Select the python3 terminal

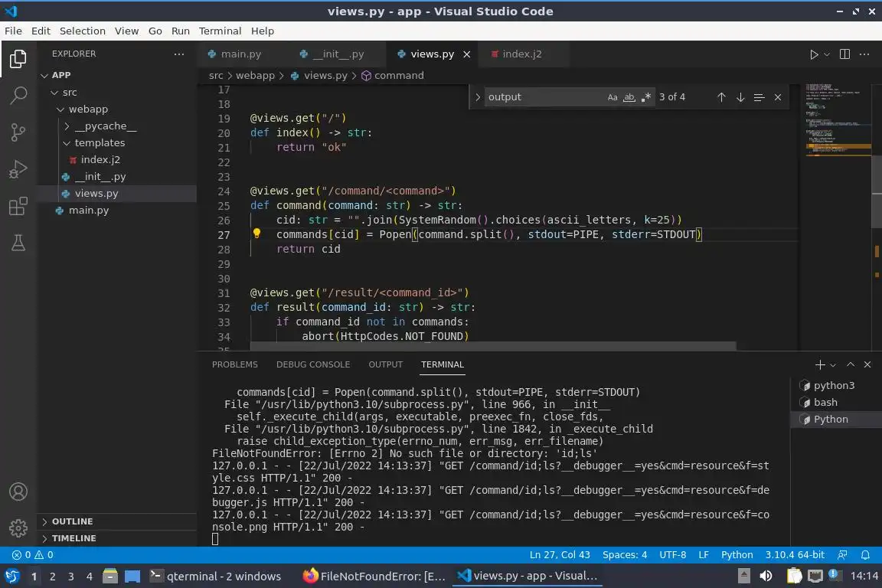(836, 385)
